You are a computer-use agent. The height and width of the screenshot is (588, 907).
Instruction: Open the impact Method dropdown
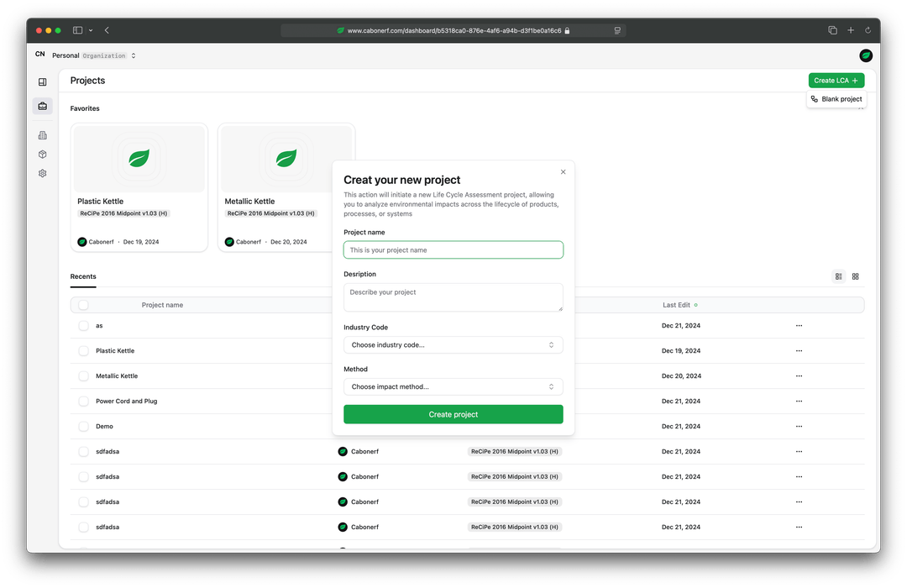(453, 386)
